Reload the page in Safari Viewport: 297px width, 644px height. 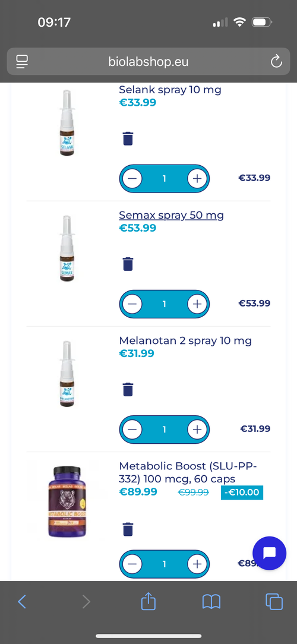coord(276,62)
